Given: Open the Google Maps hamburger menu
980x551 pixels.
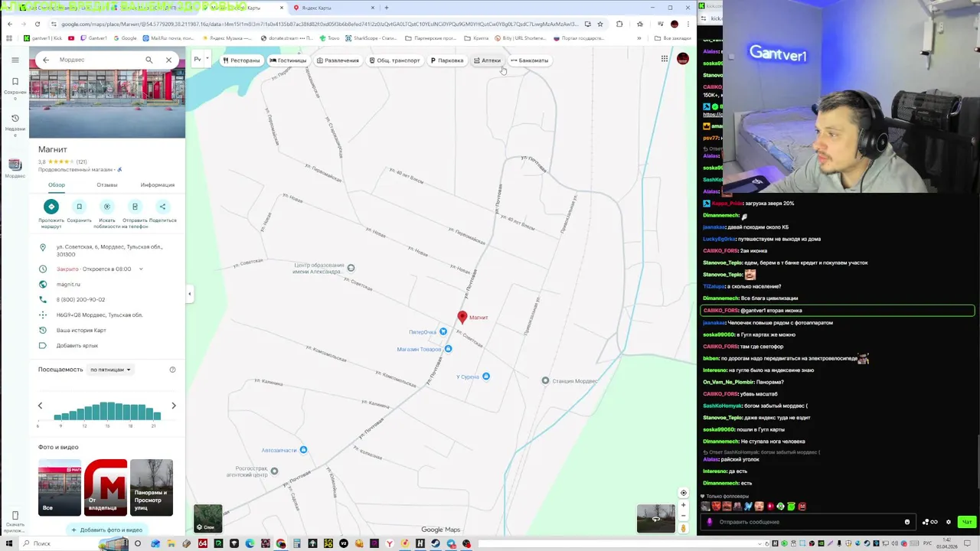Looking at the screenshot, I should pos(15,60).
